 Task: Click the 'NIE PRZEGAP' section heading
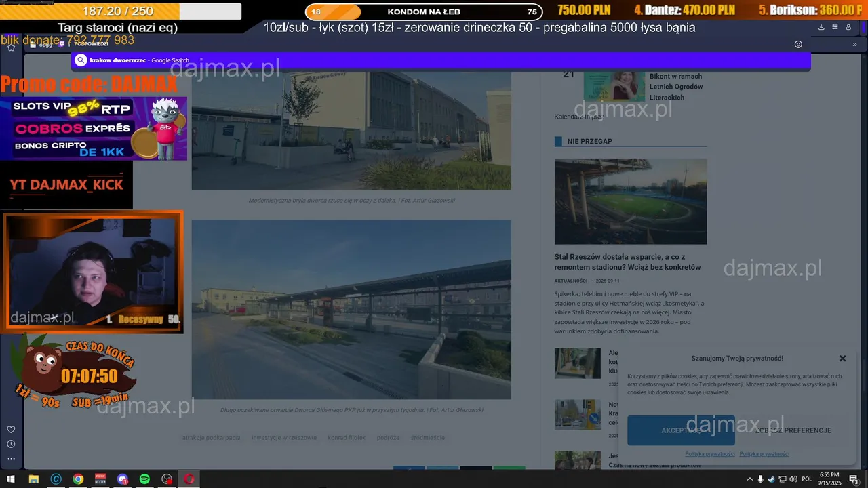(x=589, y=142)
